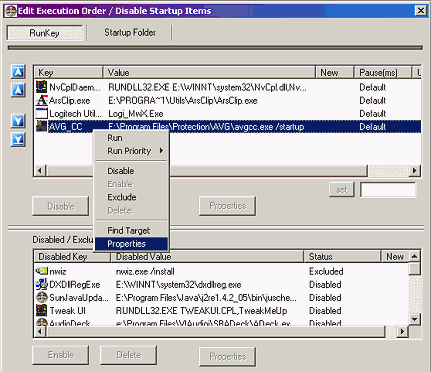
Task: Click the upper Properties button
Action: tap(228, 206)
